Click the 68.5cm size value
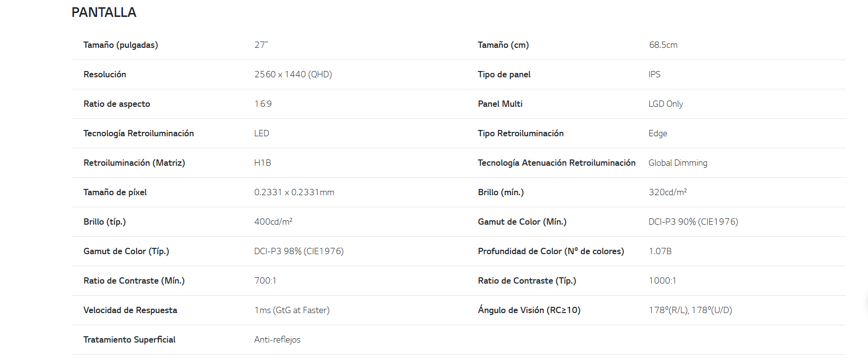The image size is (868, 358). [x=663, y=45]
